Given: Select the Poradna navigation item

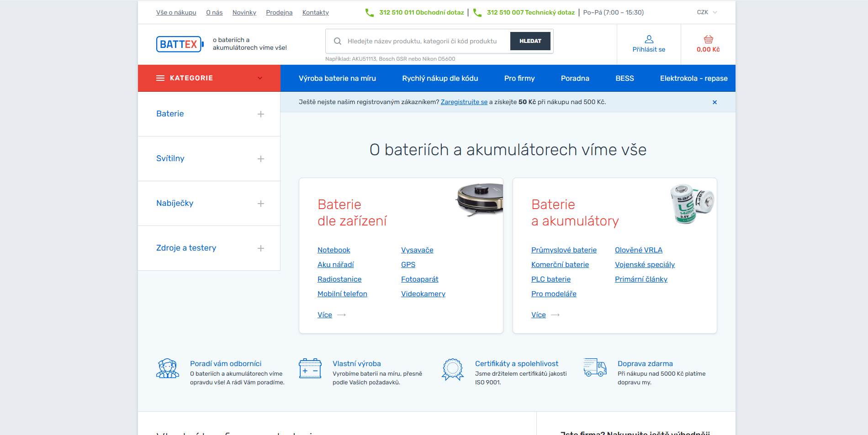Looking at the screenshot, I should [575, 78].
